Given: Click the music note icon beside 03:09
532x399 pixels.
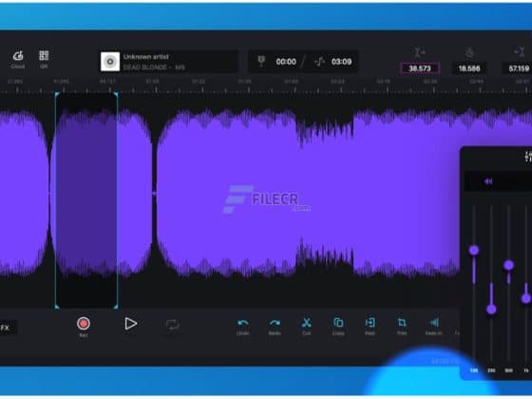Looking at the screenshot, I should click(319, 62).
